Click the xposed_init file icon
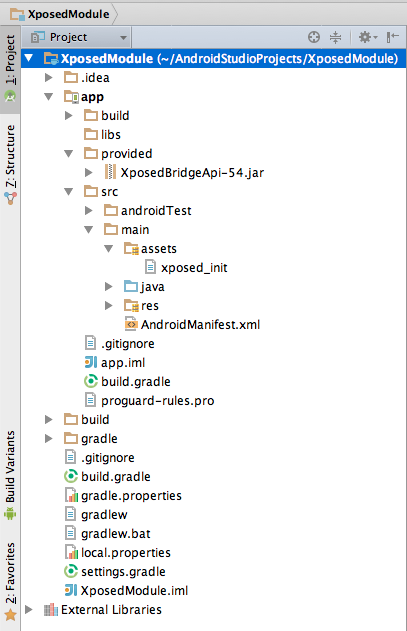The height and width of the screenshot is (631, 407). (150, 267)
